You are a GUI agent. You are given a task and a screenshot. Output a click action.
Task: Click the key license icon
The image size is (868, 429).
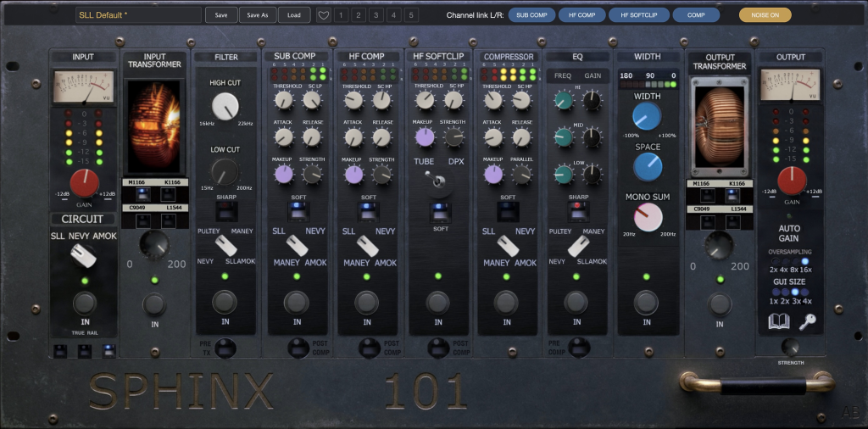(807, 321)
